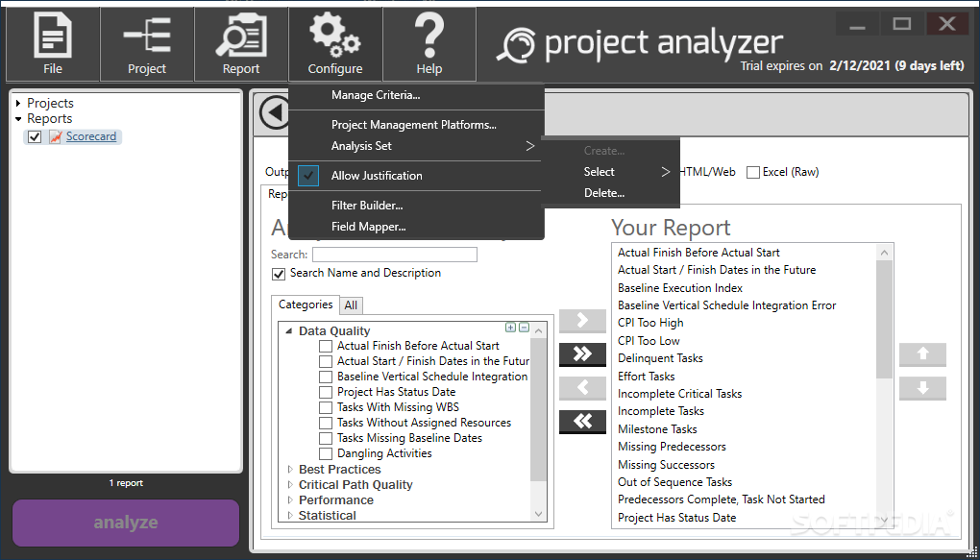The image size is (980, 560).
Task: Click the Your Report list scrollbar thumb
Action: [x=884, y=319]
